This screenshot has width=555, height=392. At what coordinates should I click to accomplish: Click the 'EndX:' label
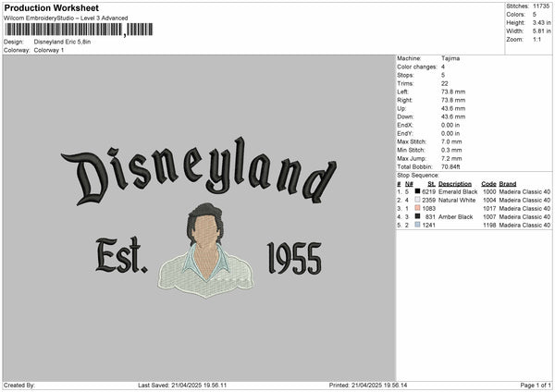[x=405, y=125]
